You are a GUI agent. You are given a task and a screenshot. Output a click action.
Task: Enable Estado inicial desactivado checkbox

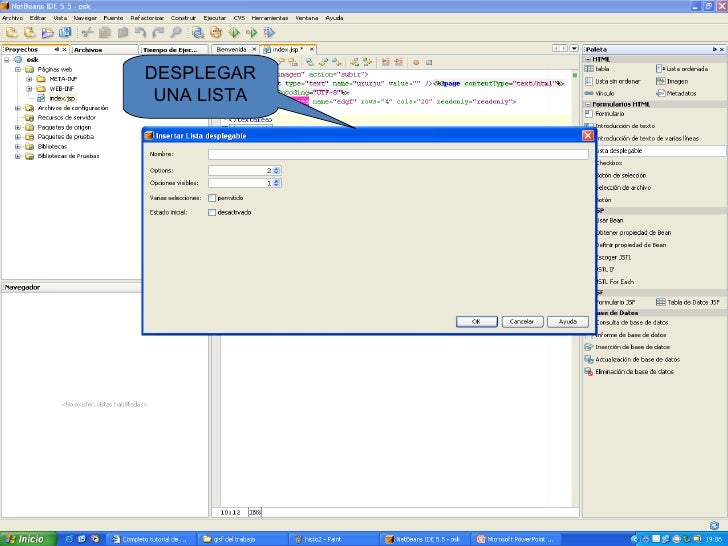tap(212, 213)
